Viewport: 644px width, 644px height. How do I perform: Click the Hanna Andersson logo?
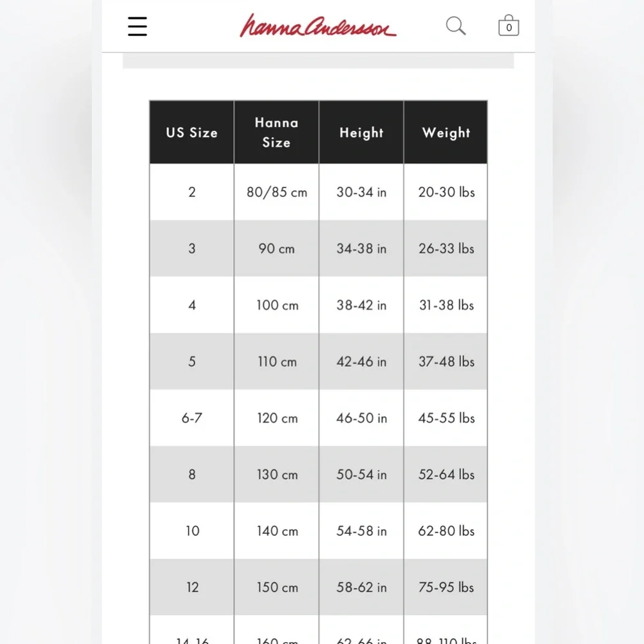pyautogui.click(x=318, y=26)
